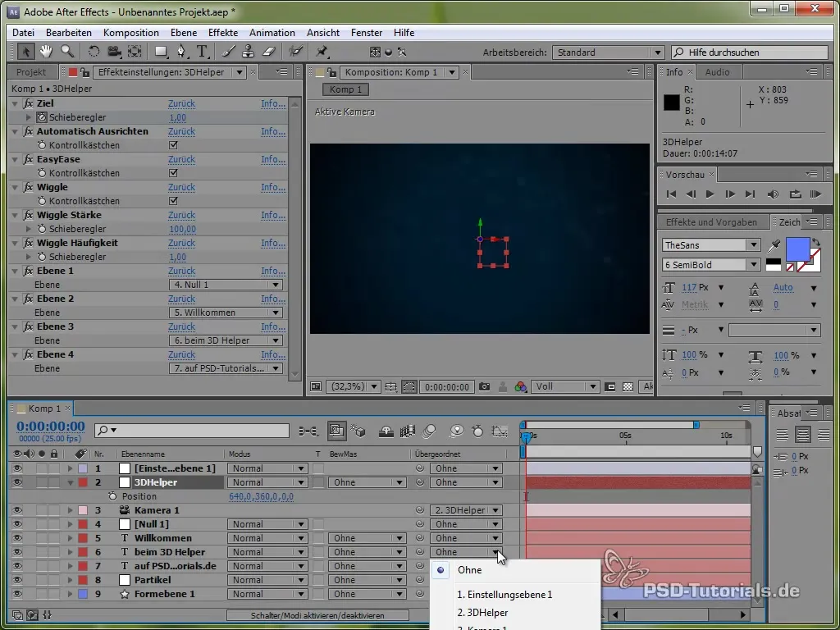The width and height of the screenshot is (840, 630).
Task: Uncheck the EasyEase Kontrollkästchen
Action: pyautogui.click(x=173, y=173)
